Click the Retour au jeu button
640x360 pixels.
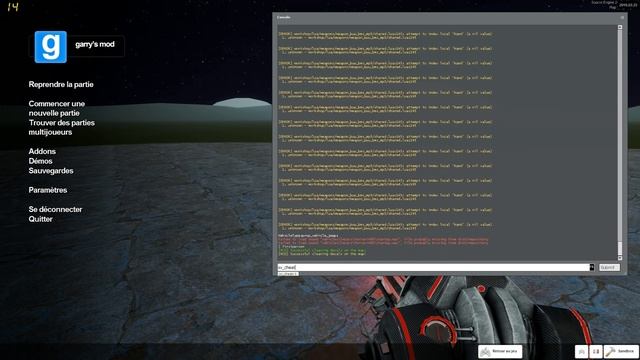(x=500, y=351)
